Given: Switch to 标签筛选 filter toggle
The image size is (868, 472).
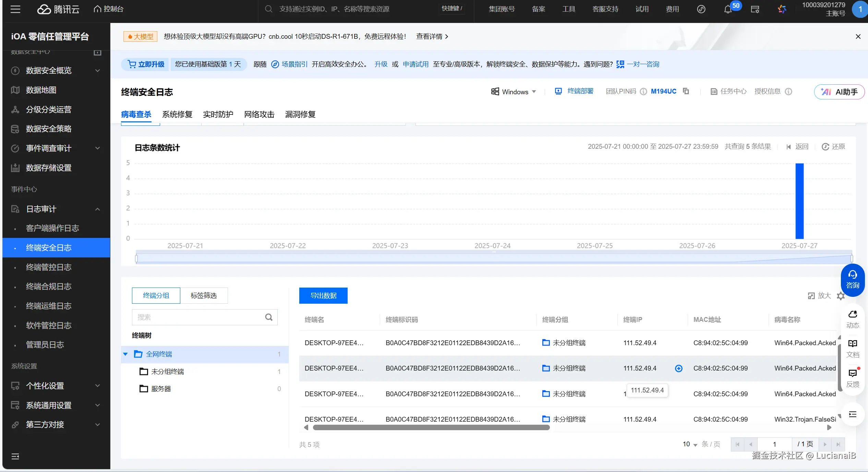Looking at the screenshot, I should [204, 295].
